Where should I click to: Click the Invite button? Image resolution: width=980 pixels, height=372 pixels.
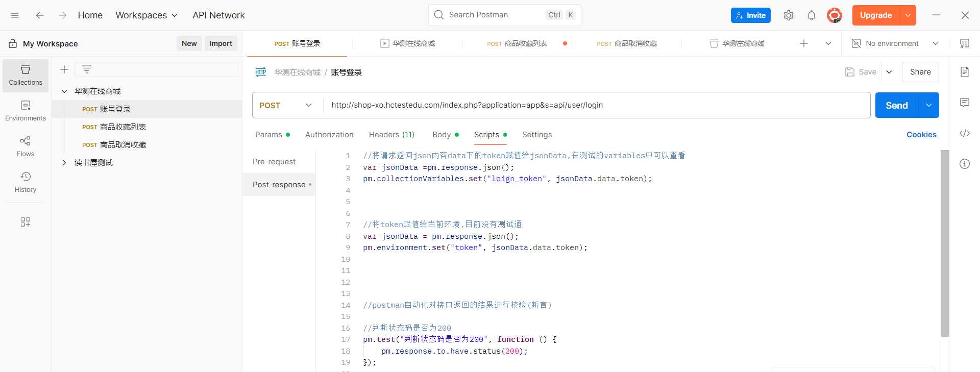point(751,15)
